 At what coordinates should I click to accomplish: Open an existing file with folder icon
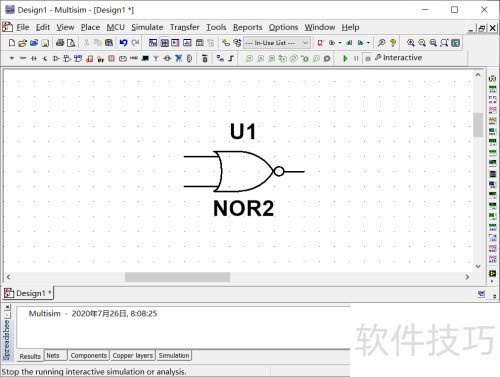tap(22, 43)
